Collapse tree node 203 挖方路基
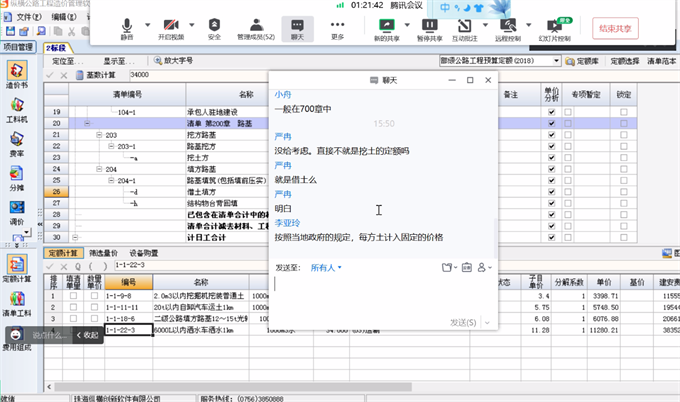680x402 pixels. click(x=97, y=135)
